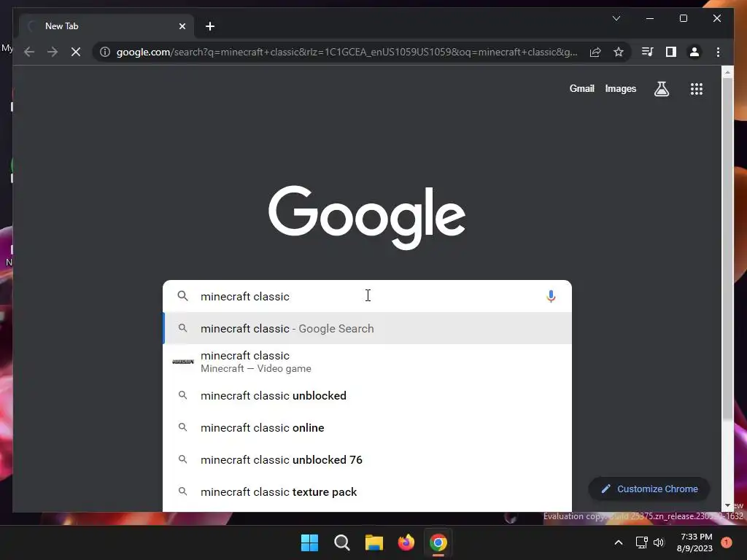Open the Google apps grid
The width and height of the screenshot is (747, 560).
click(x=697, y=88)
